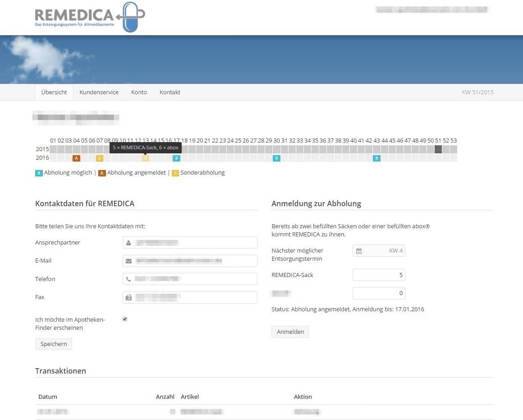Focus the Telefon input field
The height and width of the screenshot is (420, 523).
click(x=190, y=279)
